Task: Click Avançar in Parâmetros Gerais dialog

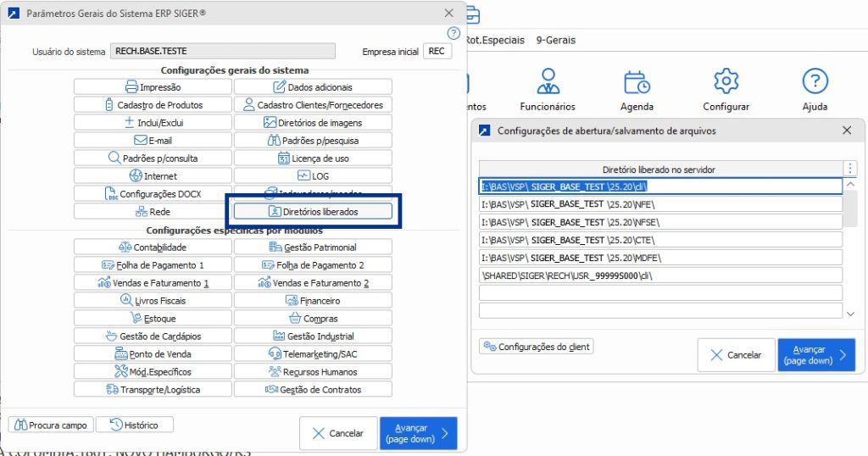Action: (419, 433)
